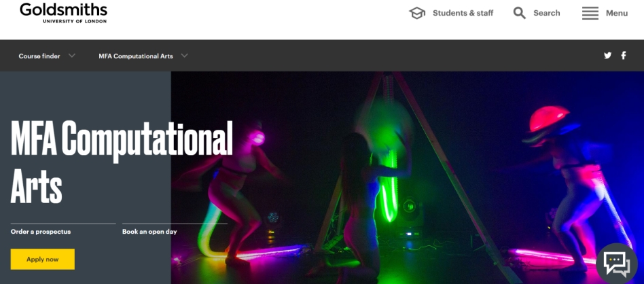Image resolution: width=644 pixels, height=284 pixels.
Task: Select the Course finder navigation item
Action: 39,56
